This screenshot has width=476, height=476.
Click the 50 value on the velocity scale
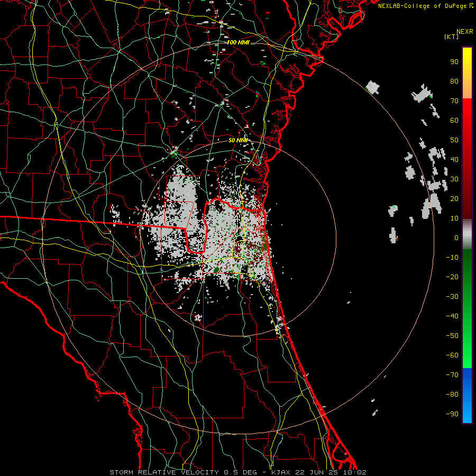pos(454,140)
